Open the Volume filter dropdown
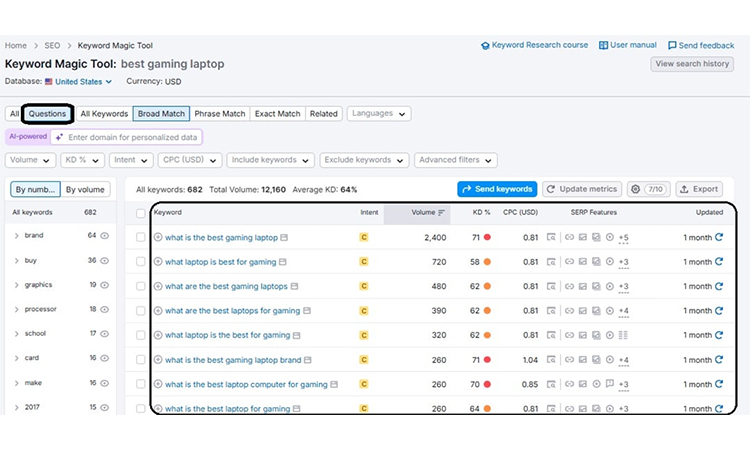The image size is (750, 450). point(29,160)
